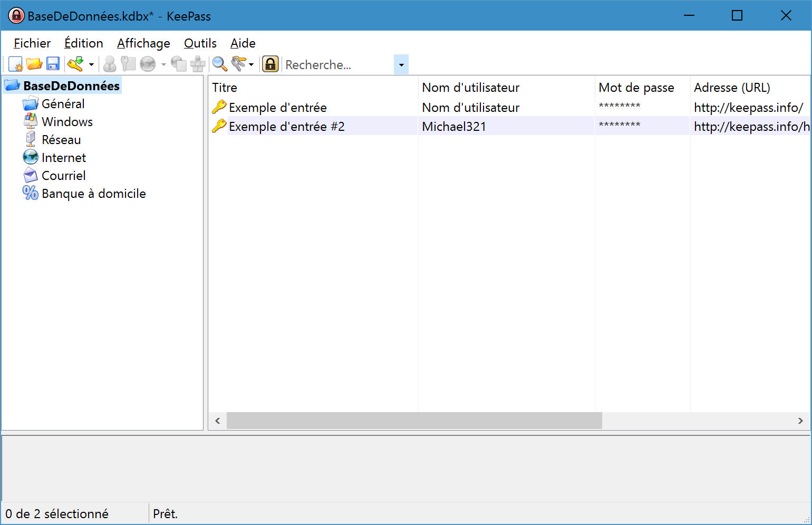Perform auto-type with the keyboard icon
This screenshot has width=812, height=525.
point(198,64)
